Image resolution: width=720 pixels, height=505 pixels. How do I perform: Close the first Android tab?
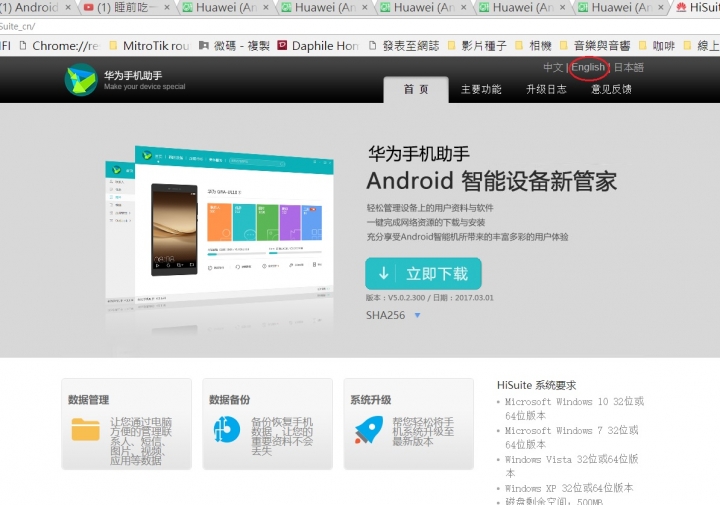tap(68, 7)
